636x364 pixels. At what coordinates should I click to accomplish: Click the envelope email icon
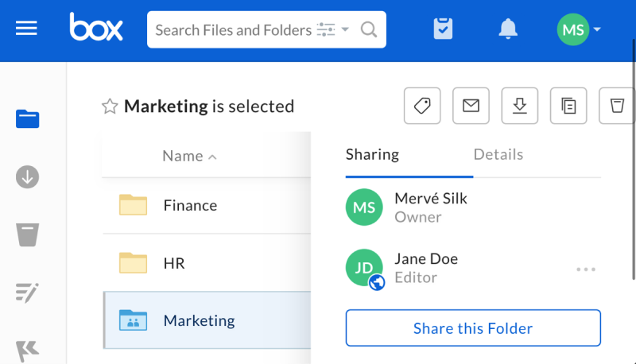[471, 106]
